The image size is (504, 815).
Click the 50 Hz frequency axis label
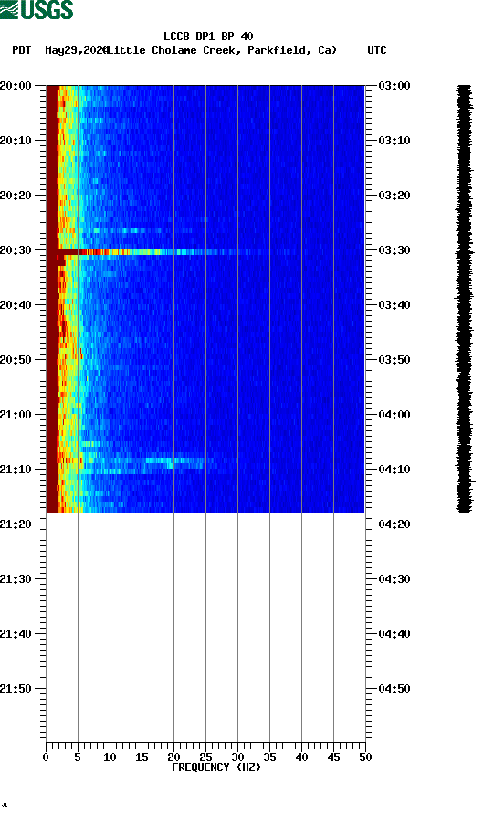pos(365,757)
